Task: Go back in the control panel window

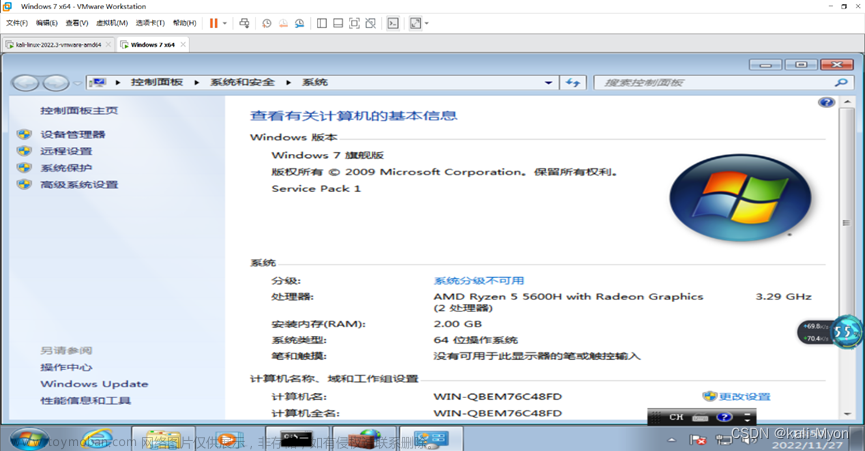Action: coord(25,83)
